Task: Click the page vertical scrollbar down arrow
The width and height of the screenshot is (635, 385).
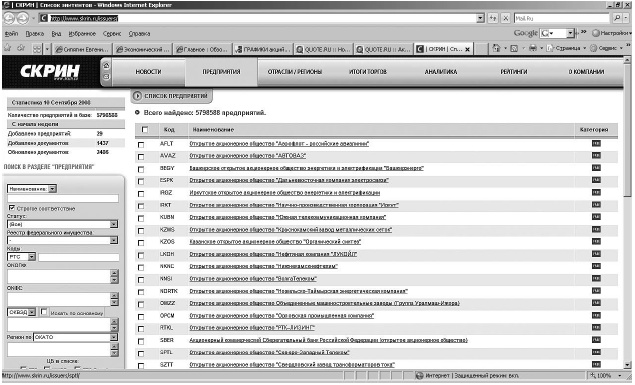Action: click(627, 365)
